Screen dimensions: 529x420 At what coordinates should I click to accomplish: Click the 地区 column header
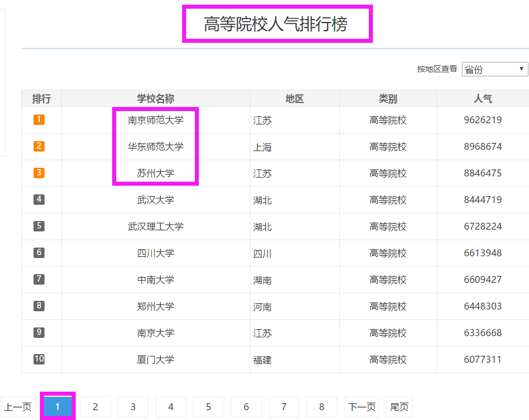294,98
